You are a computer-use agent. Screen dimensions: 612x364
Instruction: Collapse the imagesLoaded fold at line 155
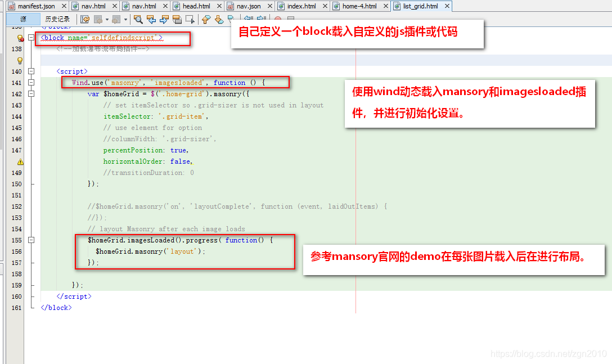[31, 240]
